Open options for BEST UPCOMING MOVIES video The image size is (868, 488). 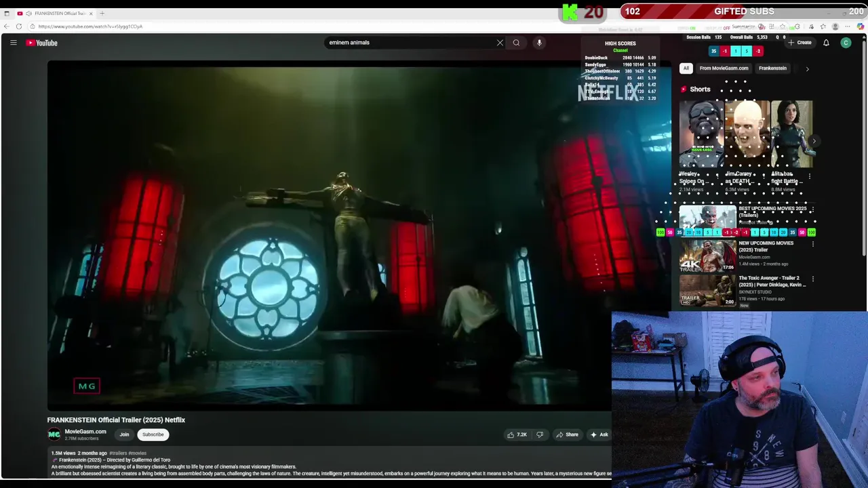coord(812,209)
